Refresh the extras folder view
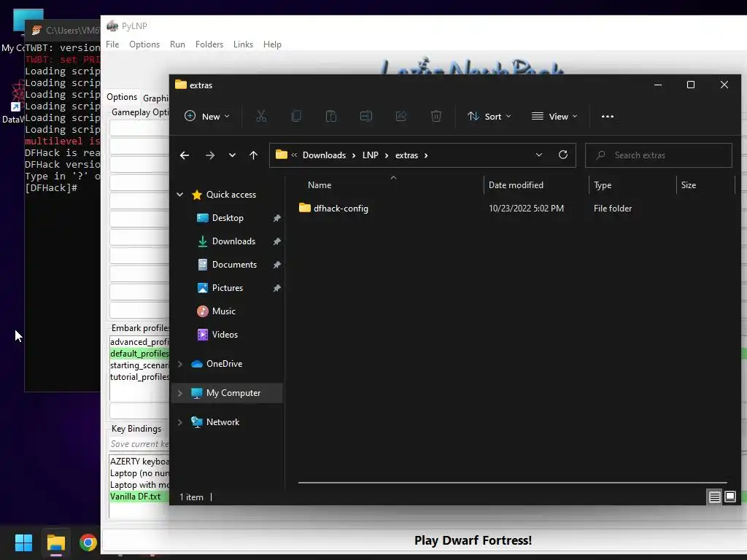This screenshot has width=747, height=560. pos(563,155)
